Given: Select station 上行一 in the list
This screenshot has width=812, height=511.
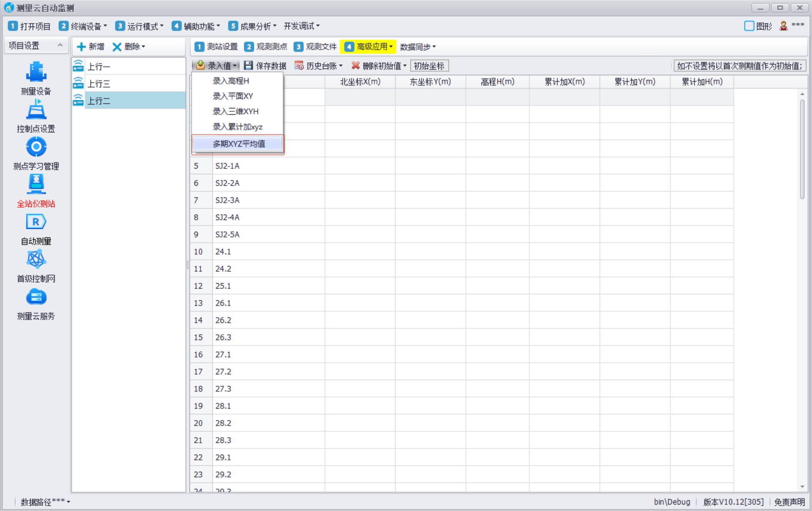Looking at the screenshot, I should [x=99, y=66].
